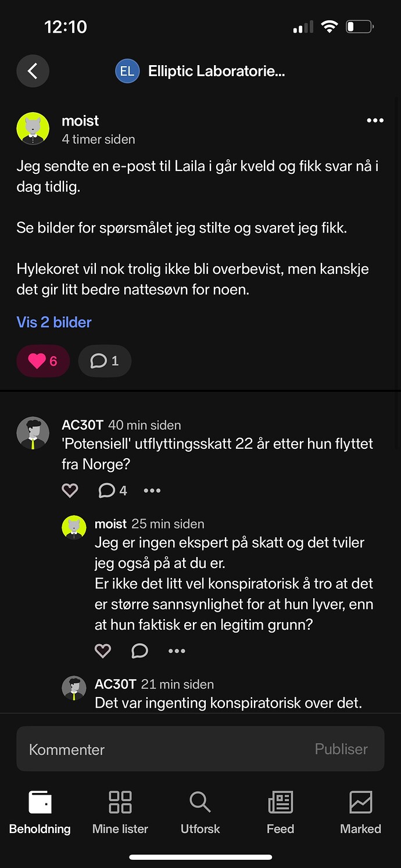
Task: Tap the back arrow button
Action: pyautogui.click(x=33, y=72)
